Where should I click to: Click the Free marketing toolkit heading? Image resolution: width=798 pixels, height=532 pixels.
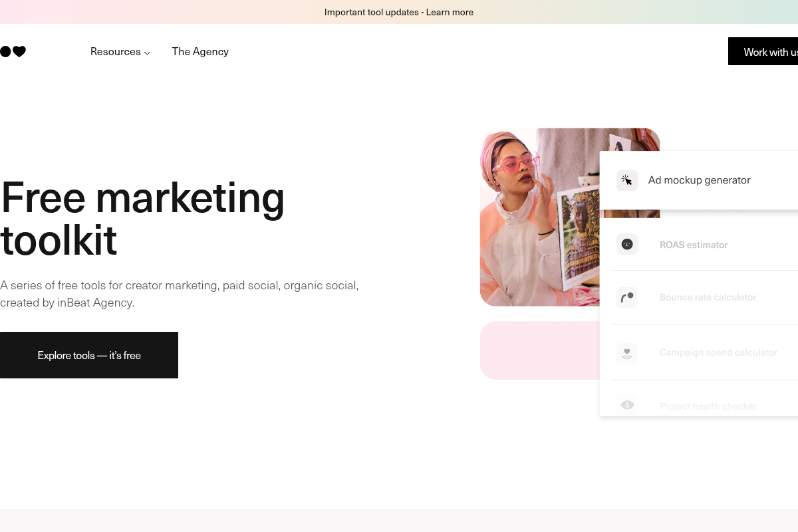tap(143, 218)
